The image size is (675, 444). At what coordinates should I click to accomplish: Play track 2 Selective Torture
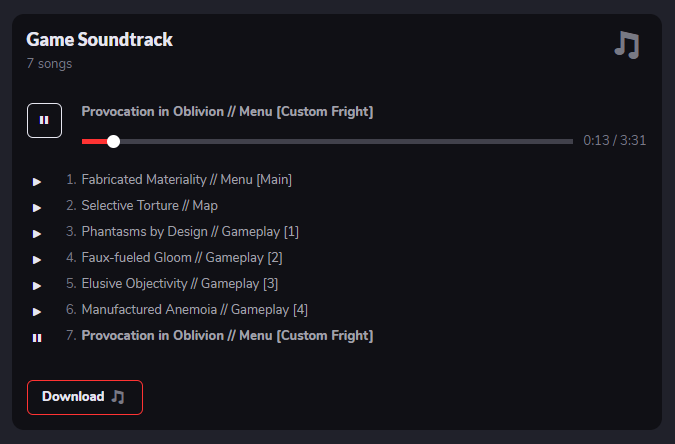[37, 208]
